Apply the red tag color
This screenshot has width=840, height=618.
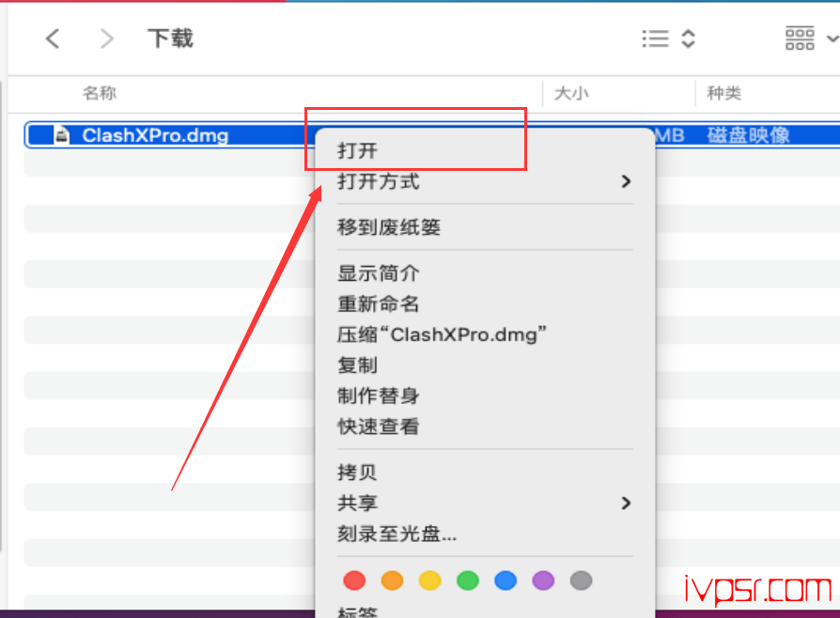pos(354,580)
